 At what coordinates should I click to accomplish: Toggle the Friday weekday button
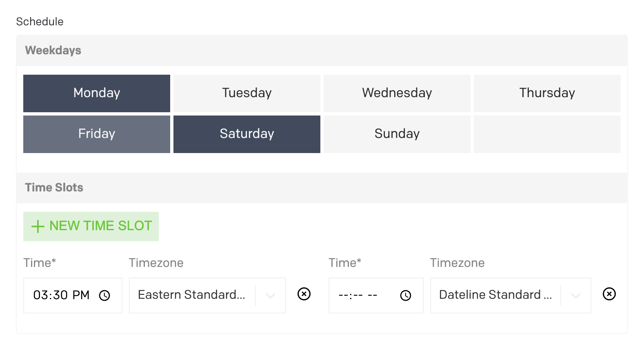pos(97,134)
